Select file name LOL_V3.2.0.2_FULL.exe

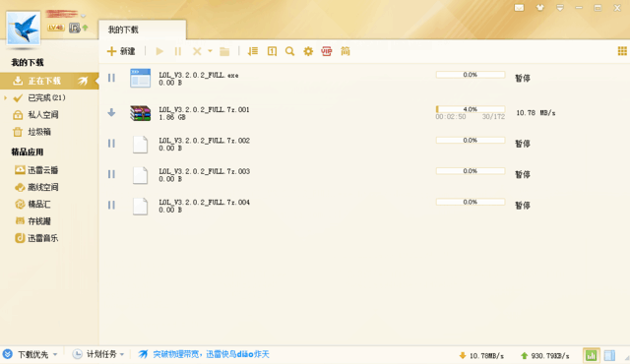[x=199, y=75]
